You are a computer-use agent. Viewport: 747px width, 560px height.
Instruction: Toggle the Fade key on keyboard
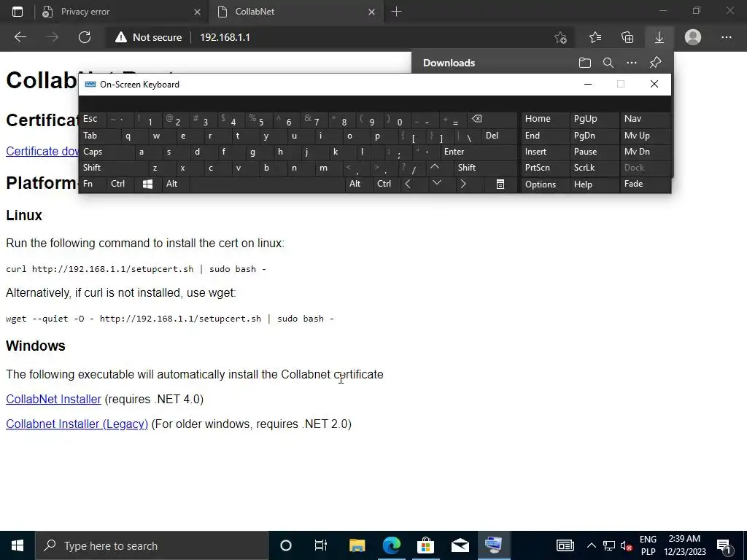(645, 184)
